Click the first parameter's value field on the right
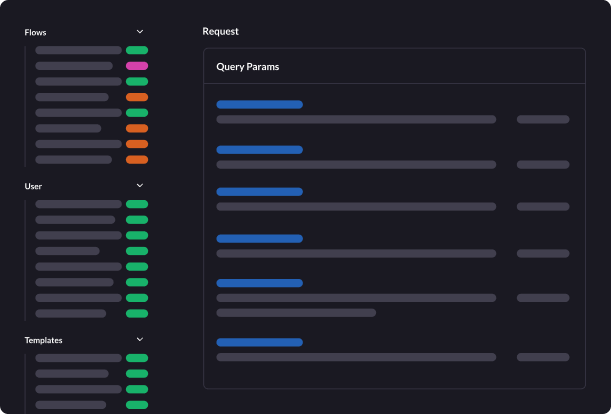Image resolution: width=611 pixels, height=414 pixels. (x=543, y=119)
